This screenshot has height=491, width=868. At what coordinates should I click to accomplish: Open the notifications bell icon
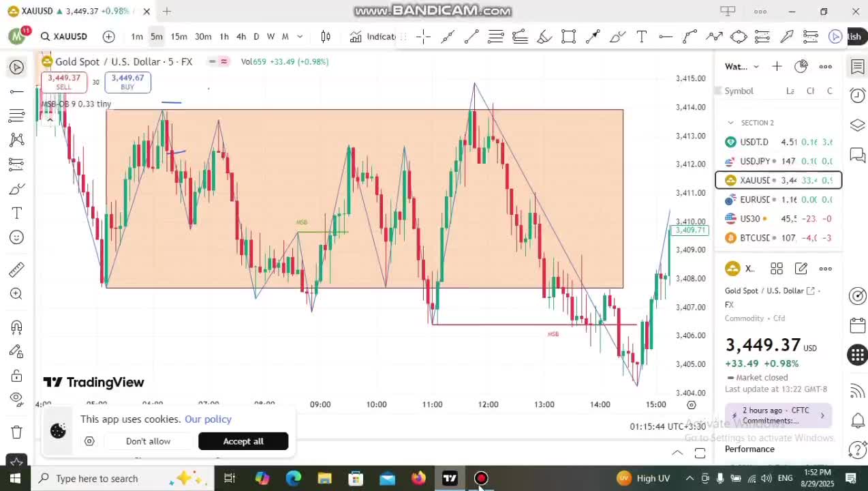point(858,420)
